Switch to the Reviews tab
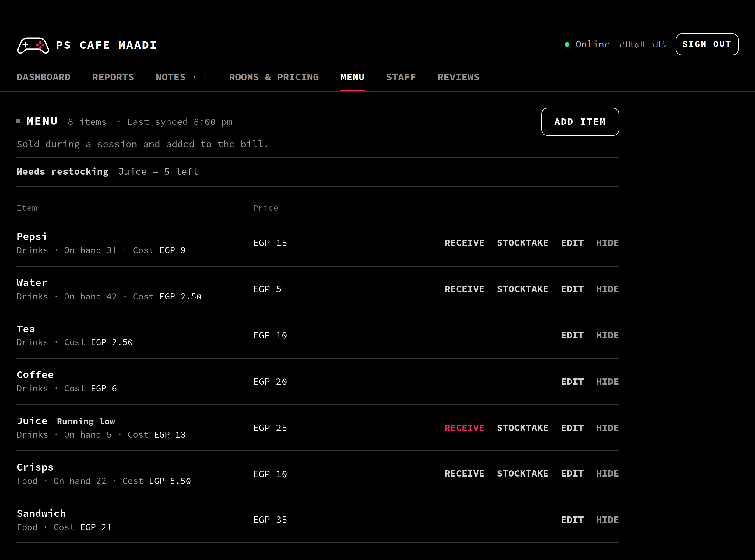 point(458,77)
